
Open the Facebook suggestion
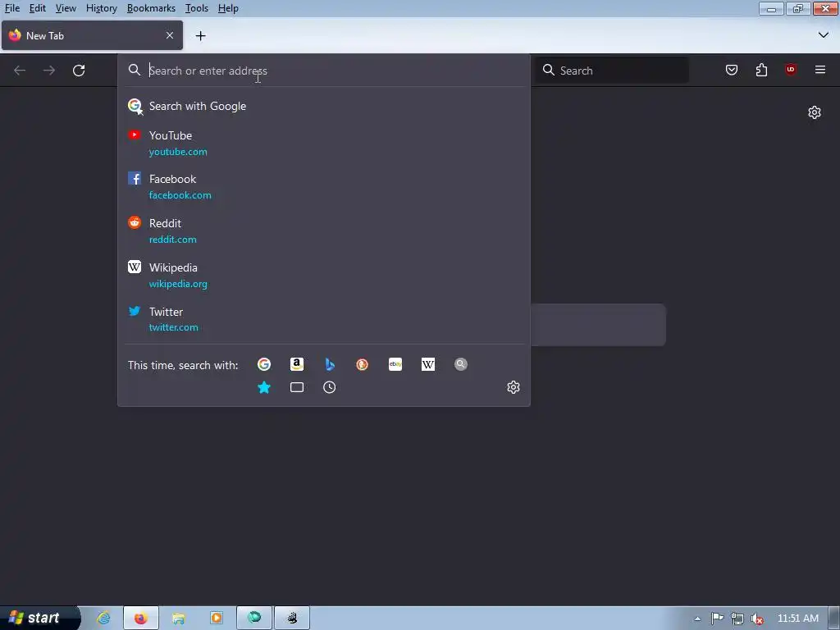323,186
